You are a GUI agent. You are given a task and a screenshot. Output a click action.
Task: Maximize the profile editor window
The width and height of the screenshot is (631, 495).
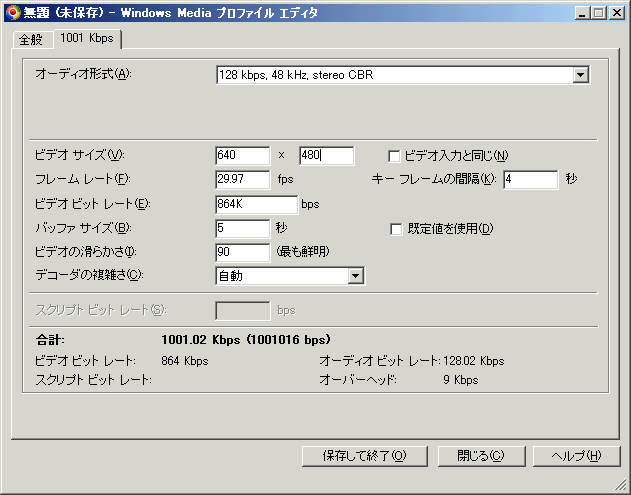point(599,12)
